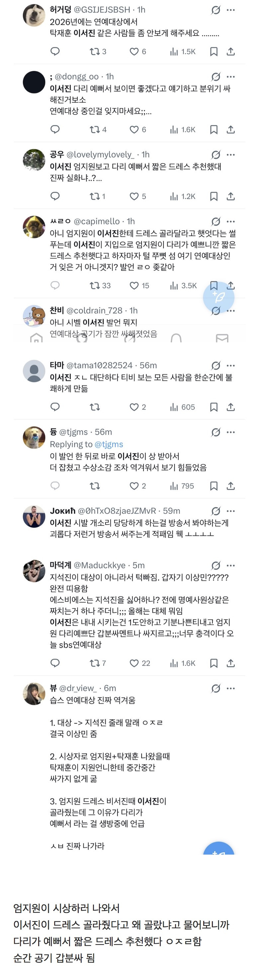Tap the blue compose post floating button
The height and width of the screenshot is (980, 259).
point(218,297)
